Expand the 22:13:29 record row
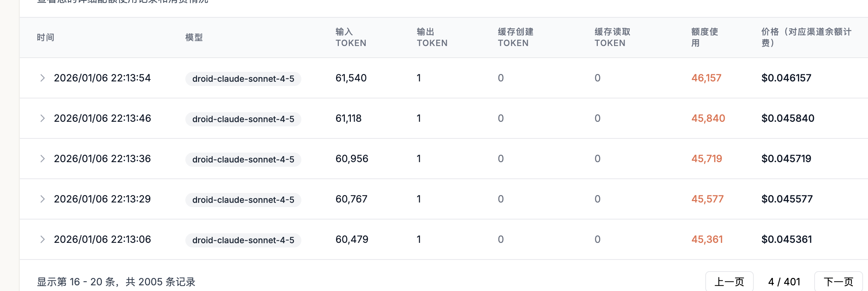 42,199
